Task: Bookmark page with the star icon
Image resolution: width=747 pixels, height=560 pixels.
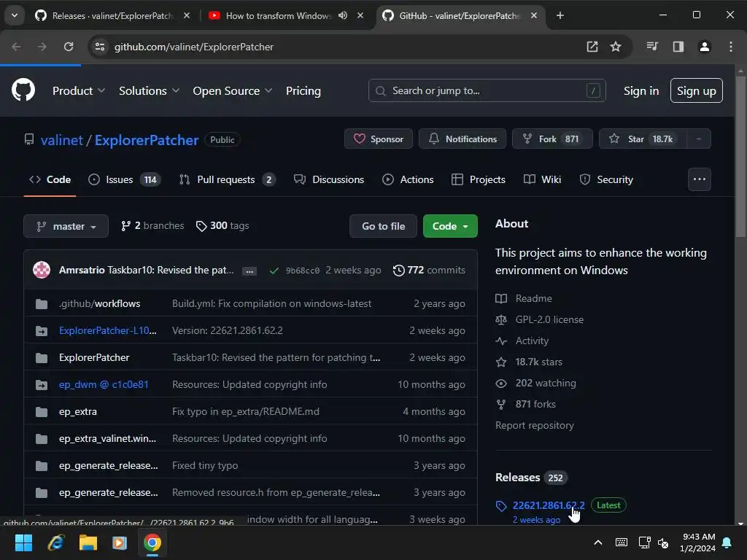Action: [616, 47]
